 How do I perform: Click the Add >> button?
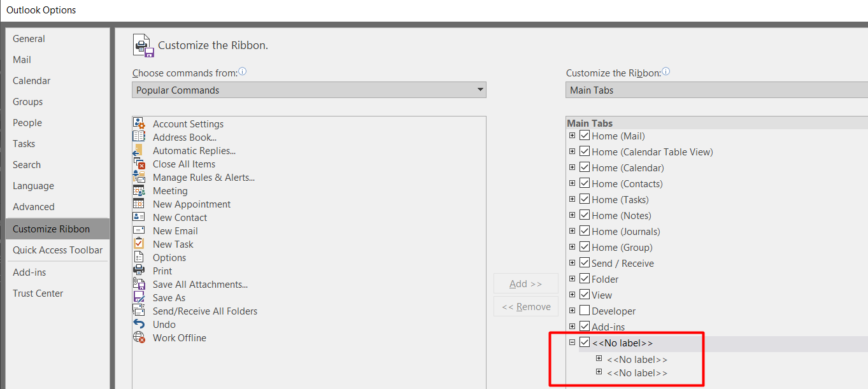click(526, 284)
